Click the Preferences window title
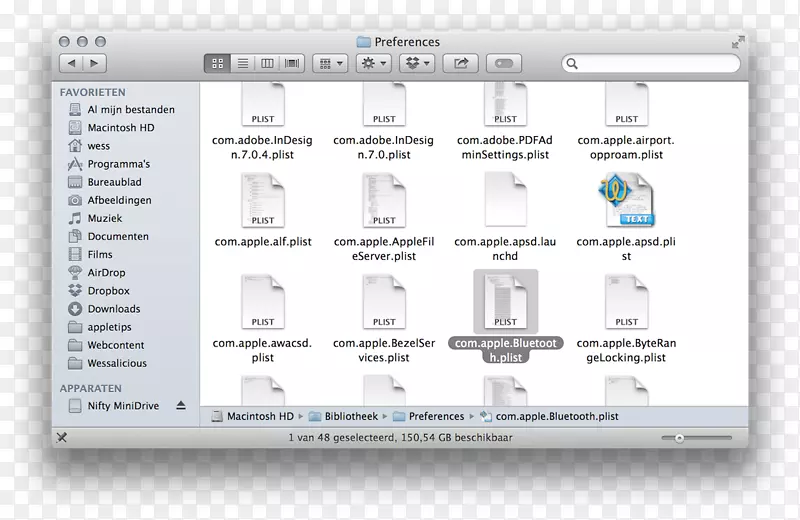The height and width of the screenshot is (520, 800). (407, 42)
